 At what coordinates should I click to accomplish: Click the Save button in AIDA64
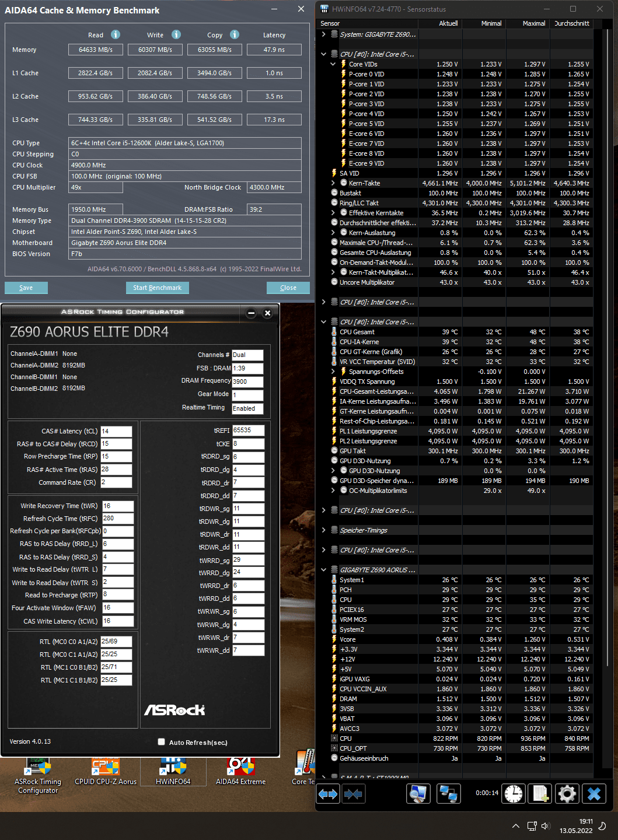(26, 288)
